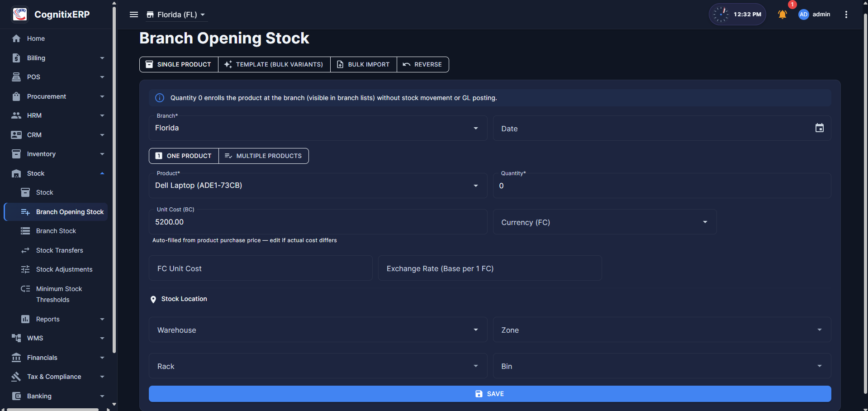The height and width of the screenshot is (411, 868).
Task: Open the Stock Adjustments page
Action: click(x=56, y=269)
